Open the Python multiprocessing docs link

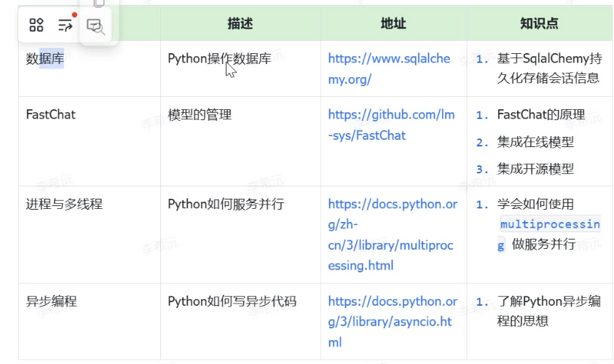[x=393, y=234]
